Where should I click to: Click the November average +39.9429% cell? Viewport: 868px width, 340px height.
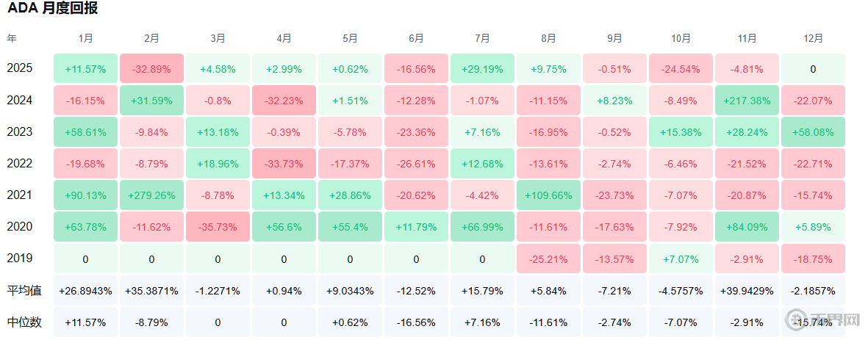[747, 291]
